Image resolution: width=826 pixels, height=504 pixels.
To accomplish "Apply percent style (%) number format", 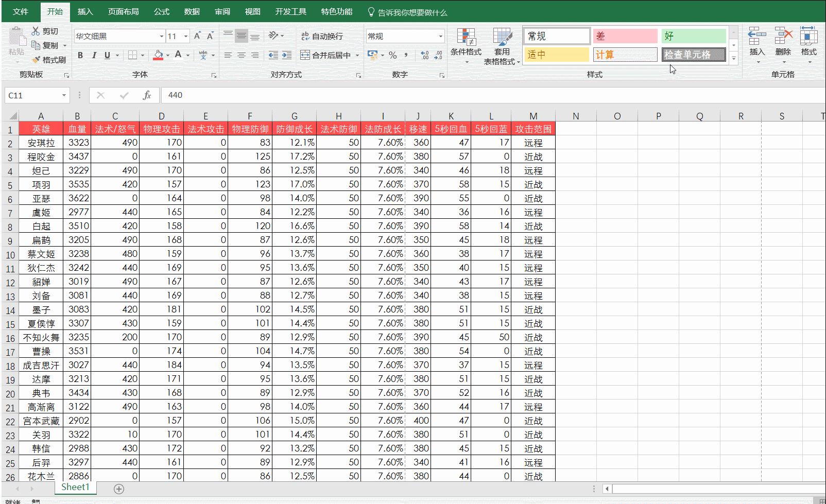I will [x=393, y=55].
